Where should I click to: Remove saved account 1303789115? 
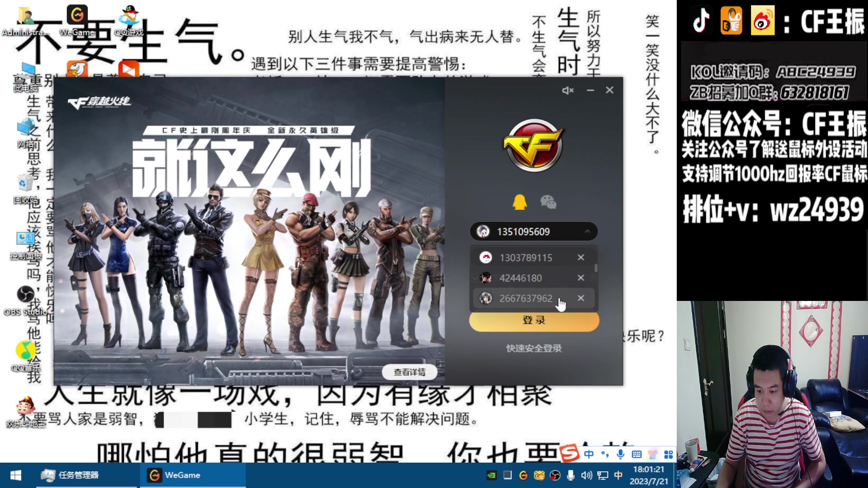[x=581, y=258]
